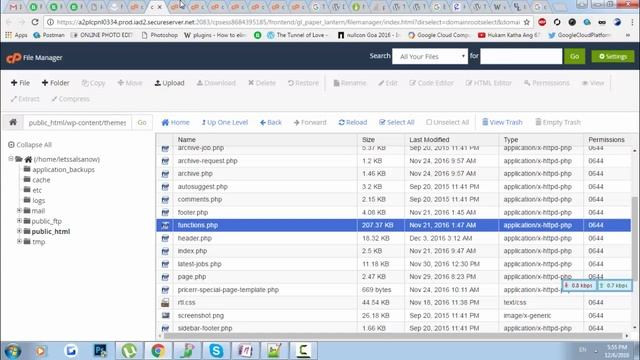Open Photoshop from the Windows taskbar

[x=100, y=350]
